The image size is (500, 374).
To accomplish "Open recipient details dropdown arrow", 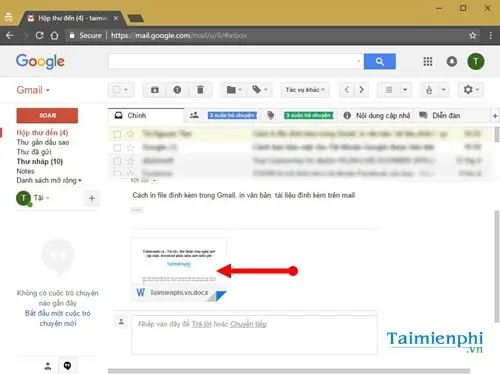I will pos(154,181).
